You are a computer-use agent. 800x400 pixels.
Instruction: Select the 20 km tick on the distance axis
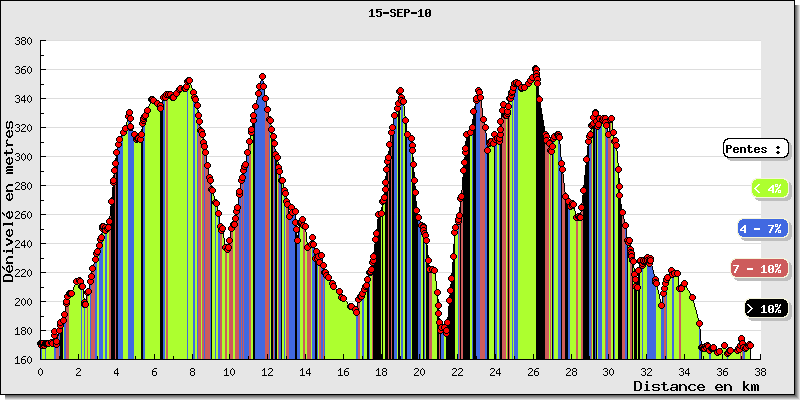[x=419, y=371]
